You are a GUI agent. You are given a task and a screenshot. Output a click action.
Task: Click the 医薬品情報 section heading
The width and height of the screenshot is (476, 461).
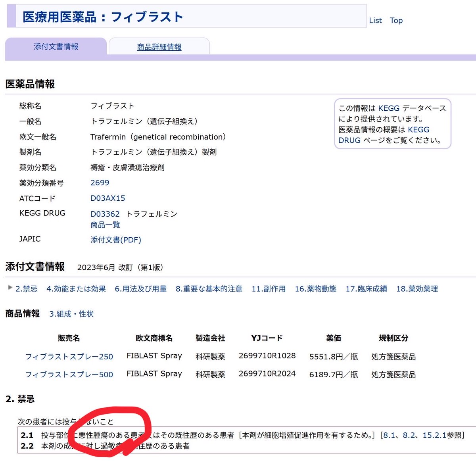coord(30,84)
